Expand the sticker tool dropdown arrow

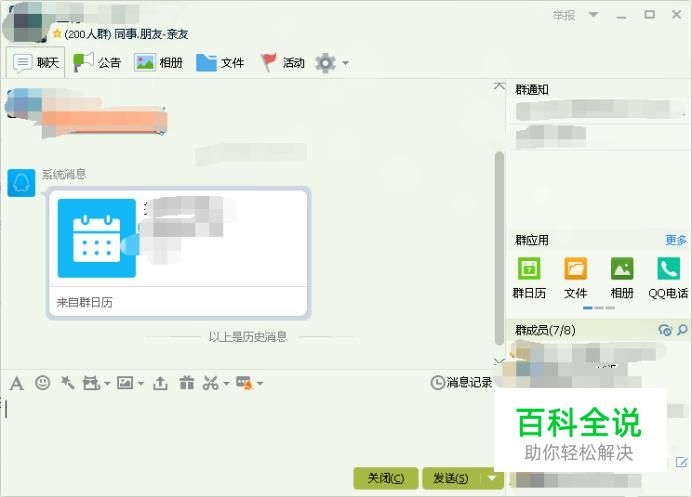(107, 384)
